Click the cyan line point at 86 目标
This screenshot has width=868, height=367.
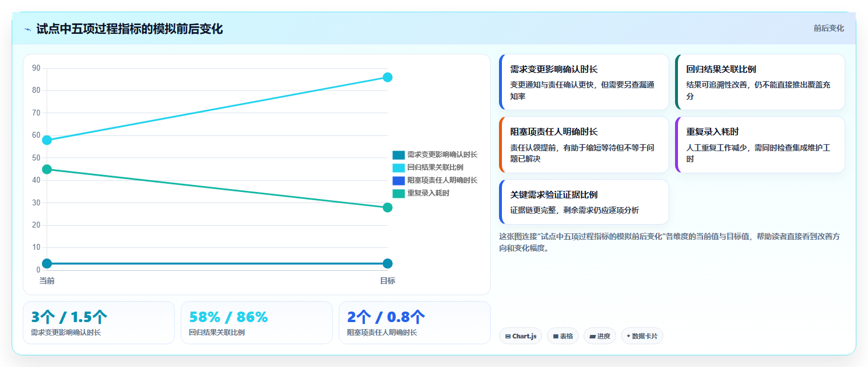tap(388, 77)
